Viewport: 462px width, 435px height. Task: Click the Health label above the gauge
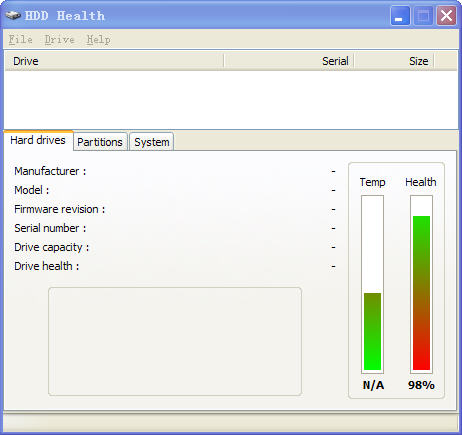click(421, 182)
